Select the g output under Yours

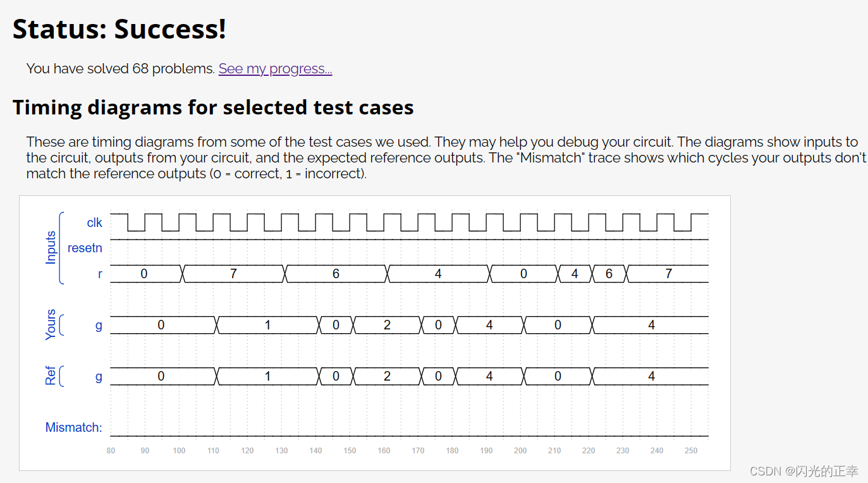(98, 326)
